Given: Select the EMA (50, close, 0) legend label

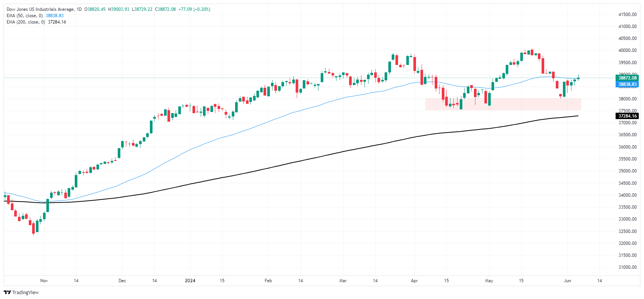Looking at the screenshot, I should pyautogui.click(x=25, y=16).
